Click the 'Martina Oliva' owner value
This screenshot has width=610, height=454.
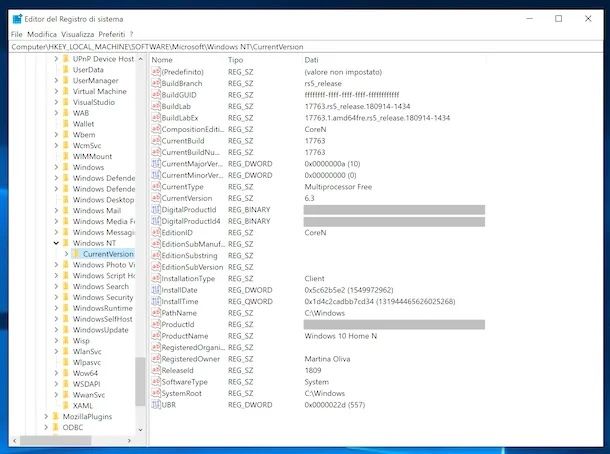click(x=327, y=359)
